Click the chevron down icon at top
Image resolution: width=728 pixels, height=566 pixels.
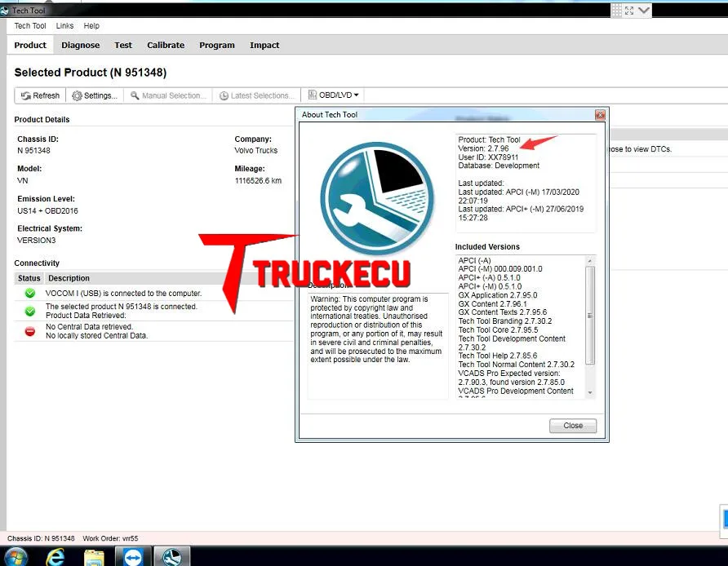(644, 11)
